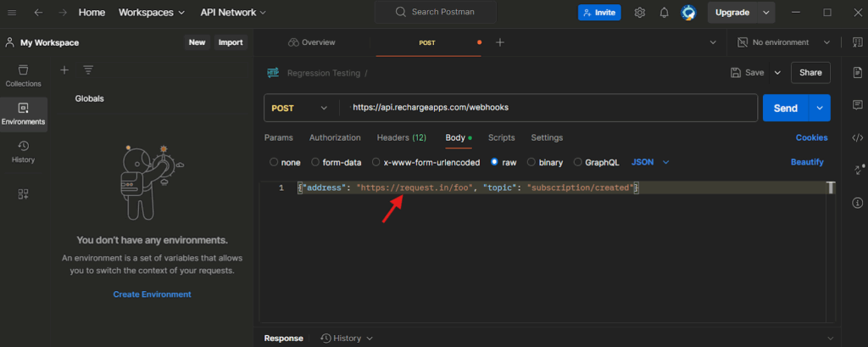Open the user avatar menu

[x=688, y=12]
